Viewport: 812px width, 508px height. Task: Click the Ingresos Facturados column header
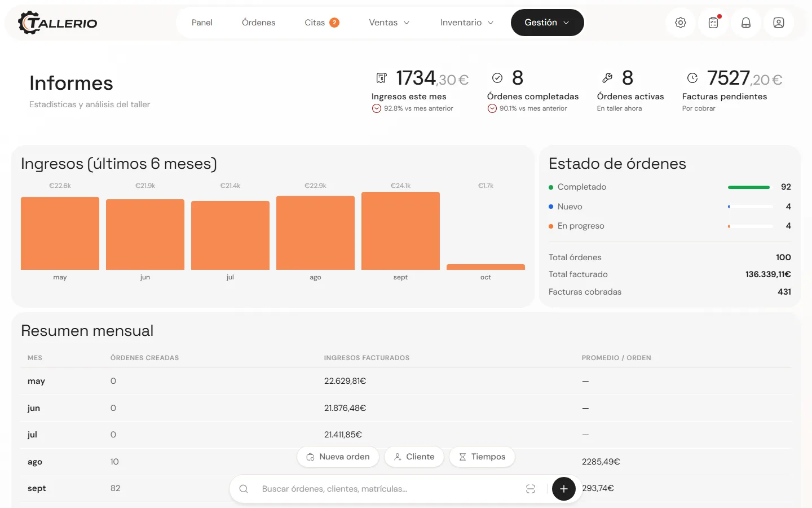(x=367, y=358)
